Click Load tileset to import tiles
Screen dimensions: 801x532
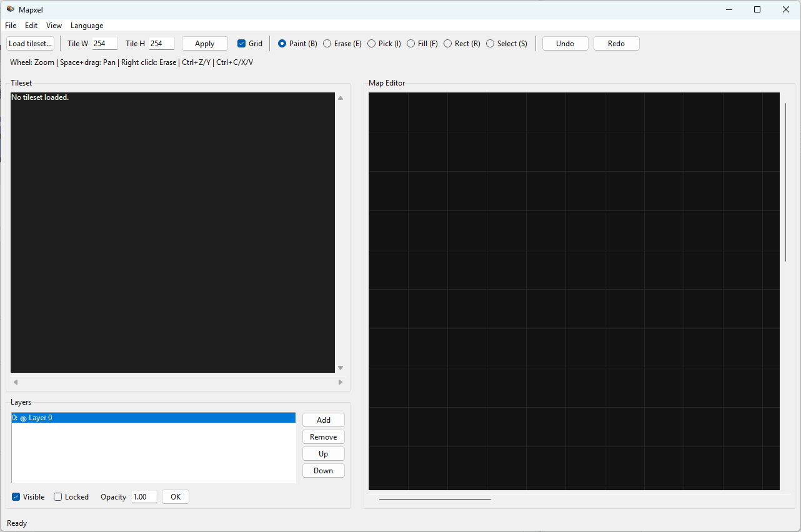[30, 43]
